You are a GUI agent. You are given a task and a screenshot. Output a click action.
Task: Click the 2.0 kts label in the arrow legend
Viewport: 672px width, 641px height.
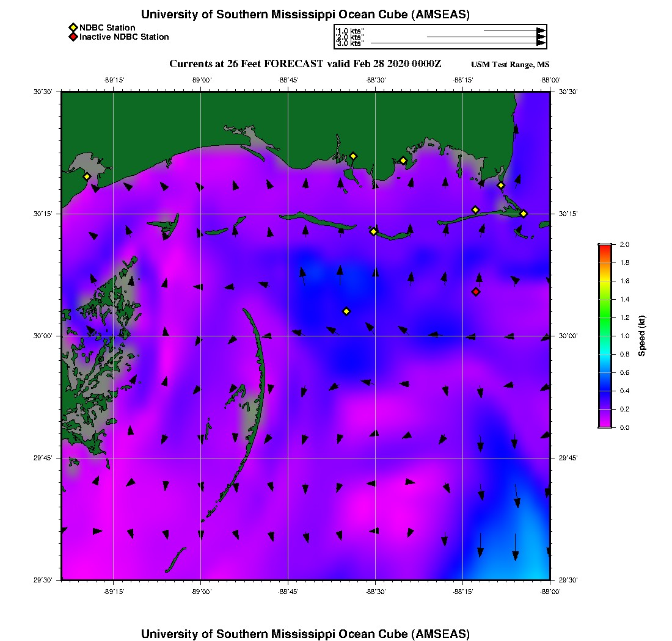(351, 37)
